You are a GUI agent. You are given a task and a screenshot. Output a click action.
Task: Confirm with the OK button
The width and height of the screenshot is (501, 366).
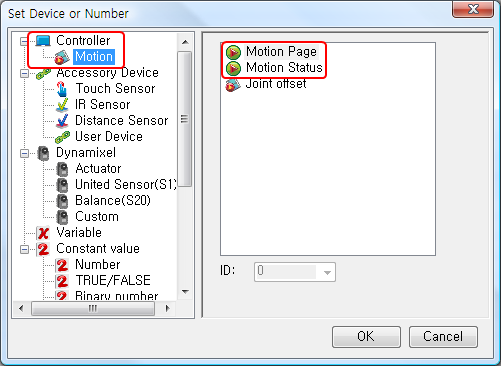pos(366,337)
